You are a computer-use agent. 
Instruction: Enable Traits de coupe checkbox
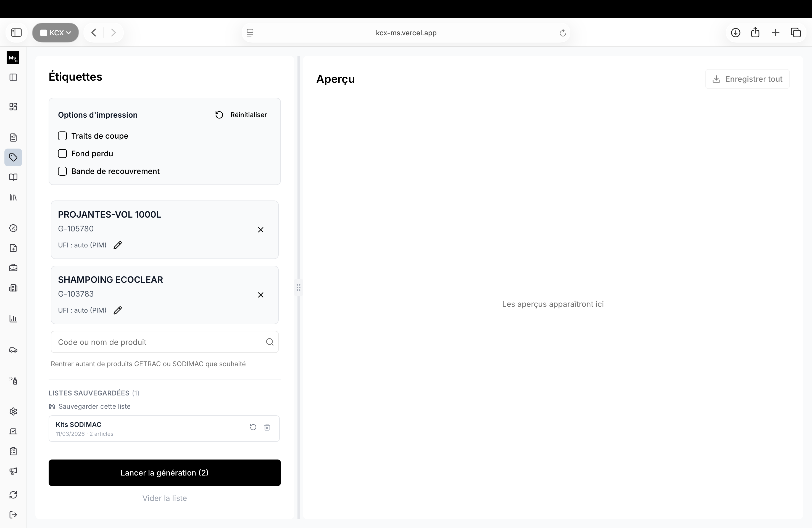(62, 136)
